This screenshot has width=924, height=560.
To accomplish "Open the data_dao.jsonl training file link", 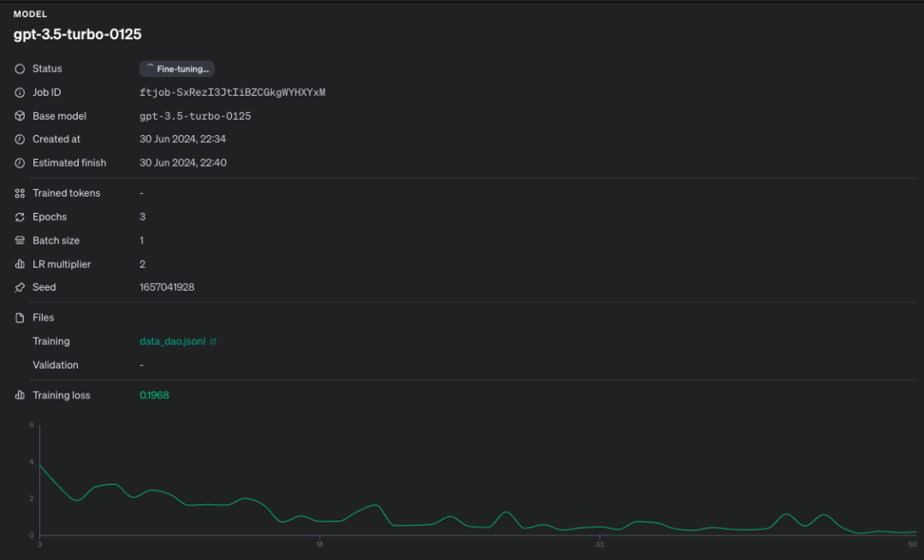I will coord(173,341).
